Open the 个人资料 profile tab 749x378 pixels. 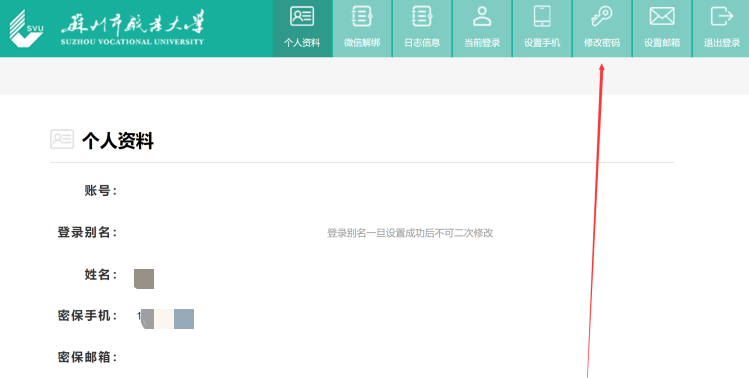pos(302,28)
